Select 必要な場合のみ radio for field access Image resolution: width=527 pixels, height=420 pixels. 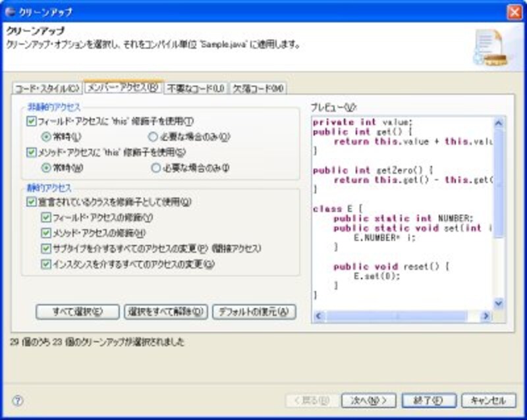click(153, 137)
